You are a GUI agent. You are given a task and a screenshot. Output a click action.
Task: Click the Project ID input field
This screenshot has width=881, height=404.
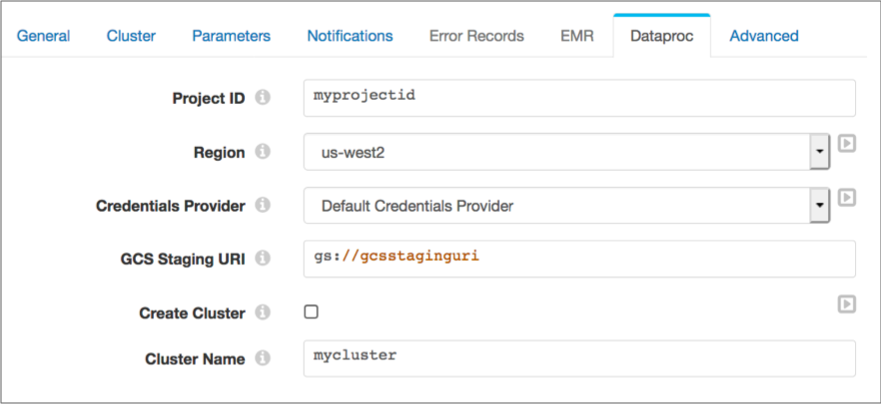point(579,98)
